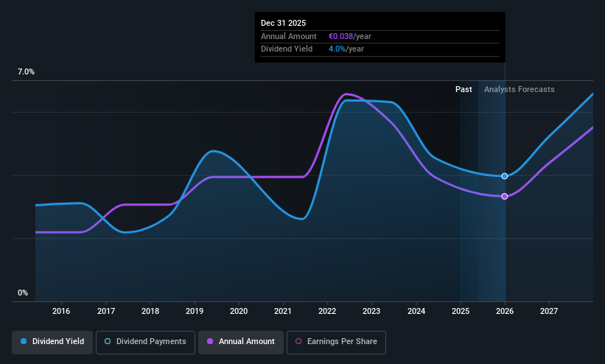Click the Dec 31 2025 tooltip date
Screen dimensions: 605x364
point(283,23)
